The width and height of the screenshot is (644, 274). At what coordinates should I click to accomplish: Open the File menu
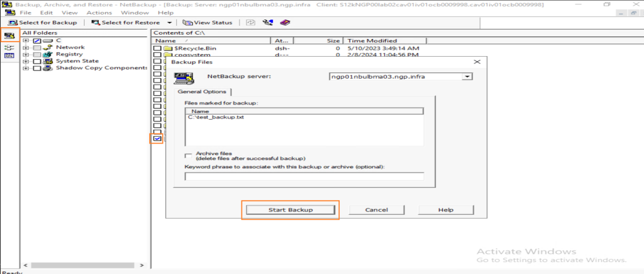tap(25, 13)
